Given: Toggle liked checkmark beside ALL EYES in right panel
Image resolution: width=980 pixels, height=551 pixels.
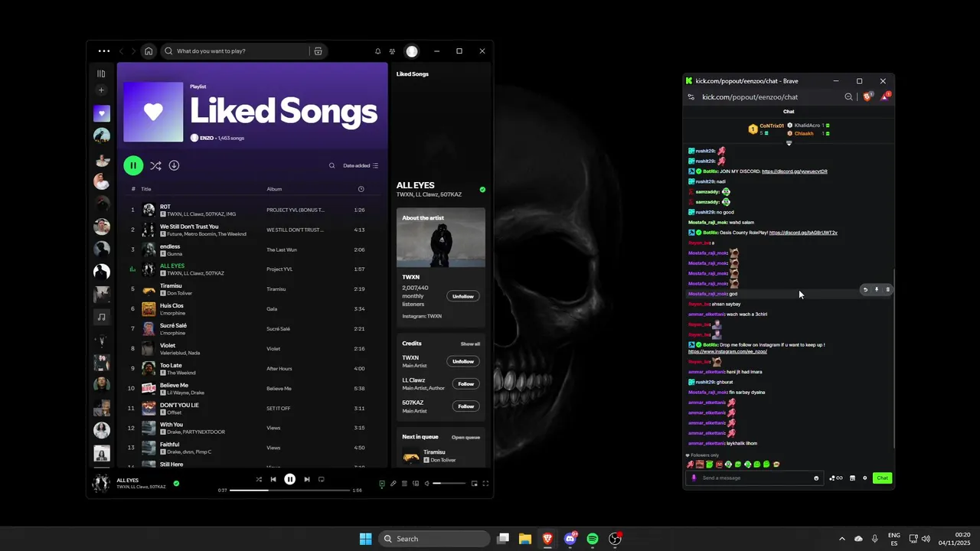Looking at the screenshot, I should [x=482, y=189].
